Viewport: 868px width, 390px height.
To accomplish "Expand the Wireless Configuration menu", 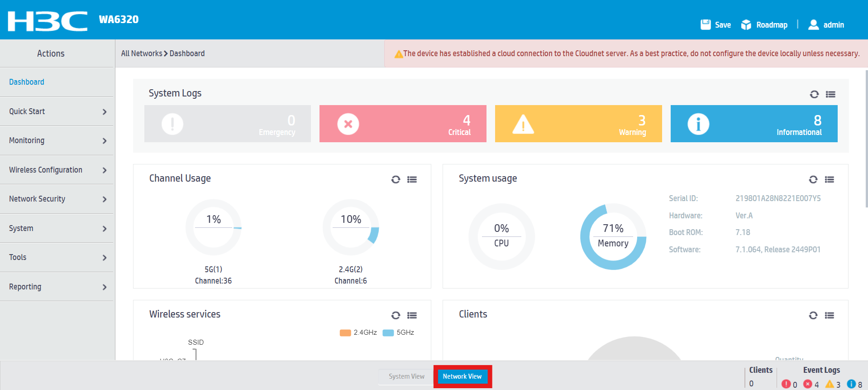I will [57, 170].
